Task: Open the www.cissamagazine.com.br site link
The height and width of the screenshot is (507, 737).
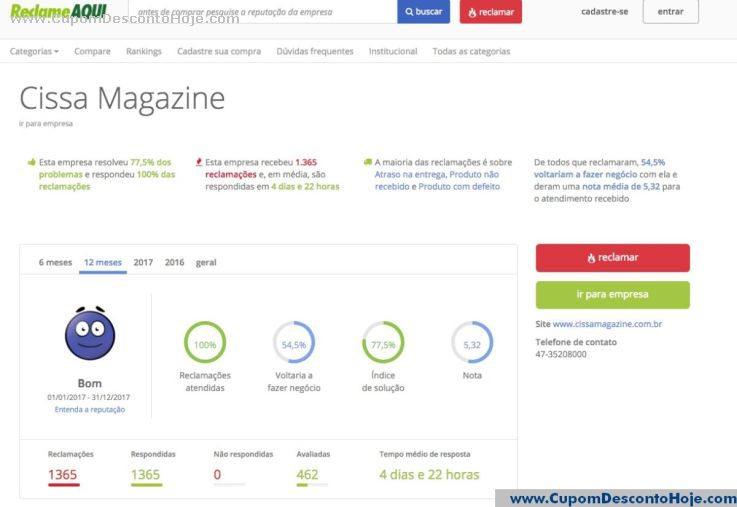Action: [x=607, y=324]
